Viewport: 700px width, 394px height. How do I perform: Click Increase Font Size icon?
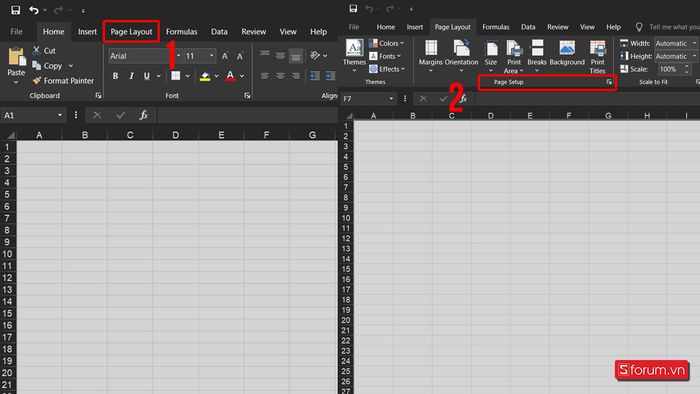(225, 56)
